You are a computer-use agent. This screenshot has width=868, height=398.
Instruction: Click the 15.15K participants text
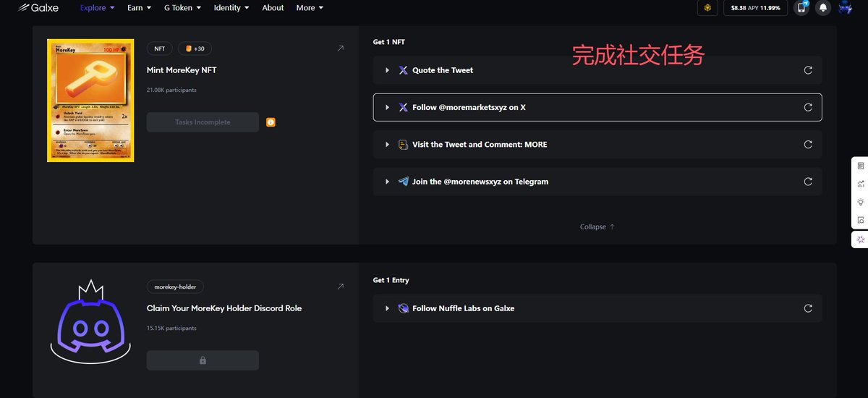click(171, 329)
